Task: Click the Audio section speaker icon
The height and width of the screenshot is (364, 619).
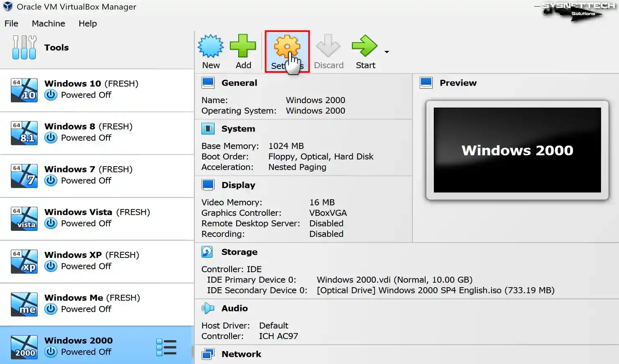Action: tap(208, 308)
